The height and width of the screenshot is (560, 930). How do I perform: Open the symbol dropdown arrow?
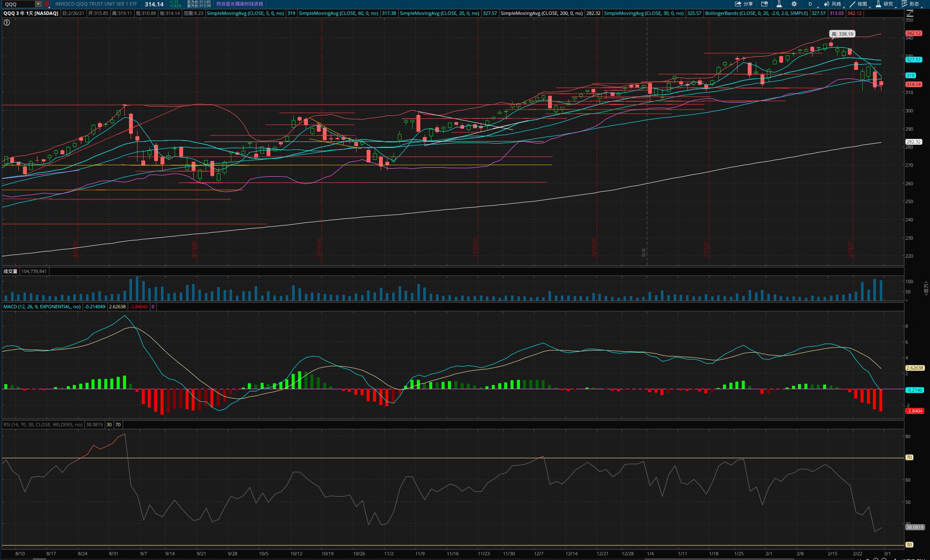click(38, 4)
